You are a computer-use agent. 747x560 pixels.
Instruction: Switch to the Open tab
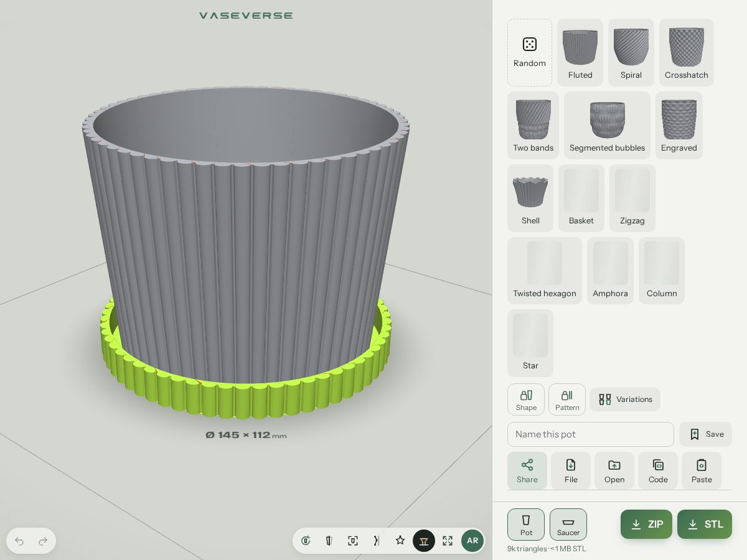tap(614, 471)
